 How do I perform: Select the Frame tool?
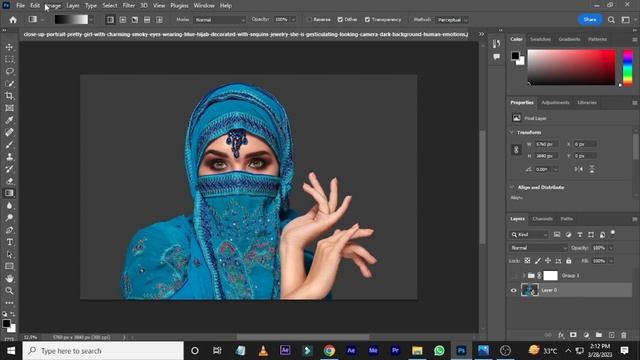(x=9, y=108)
